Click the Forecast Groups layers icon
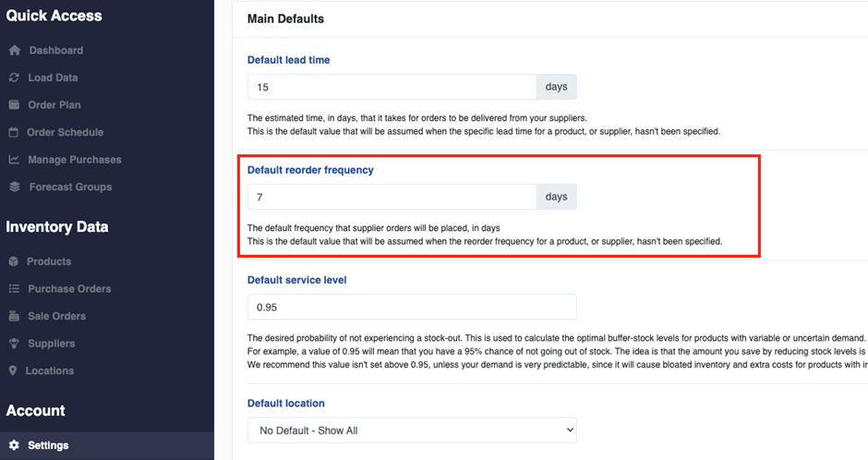Screen dimensions: 868x460 point(14,187)
